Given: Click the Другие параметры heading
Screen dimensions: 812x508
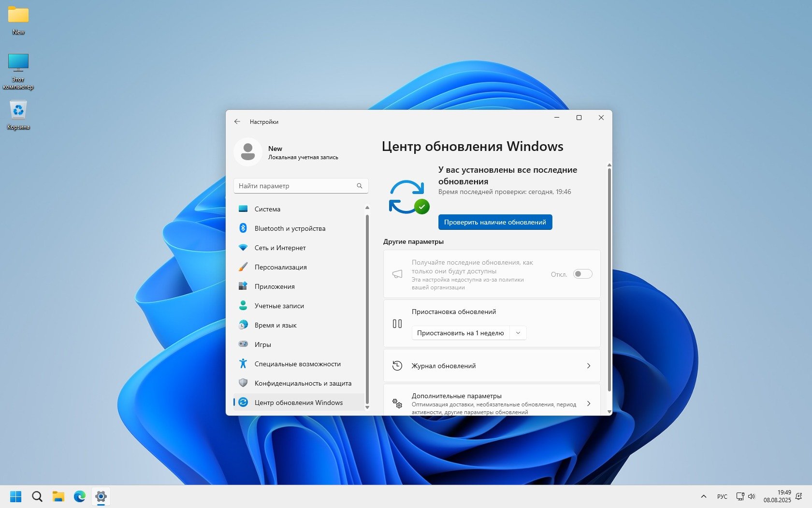Looking at the screenshot, I should (x=413, y=241).
